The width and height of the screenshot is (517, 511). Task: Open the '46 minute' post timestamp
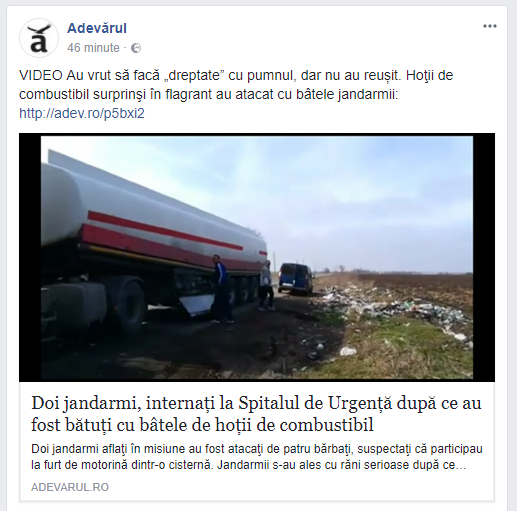pyautogui.click(x=93, y=48)
